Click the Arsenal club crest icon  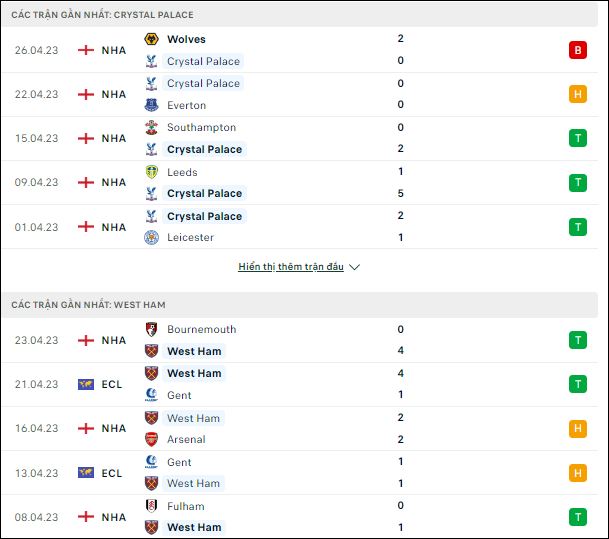coord(151,439)
